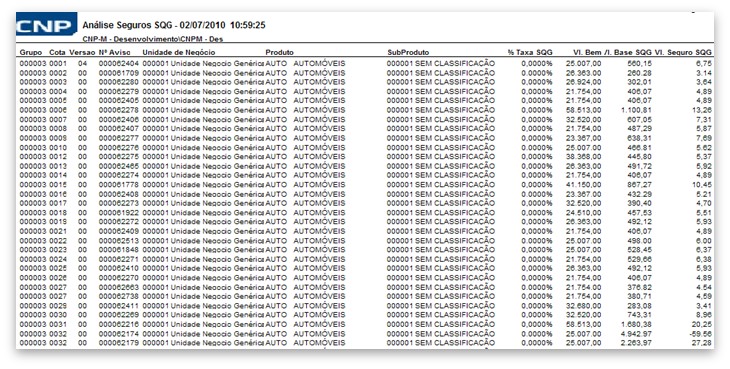Image resolution: width=730 pixels, height=369 pixels.
Task: Click the Seguro value 27,28
Action: tap(702, 343)
